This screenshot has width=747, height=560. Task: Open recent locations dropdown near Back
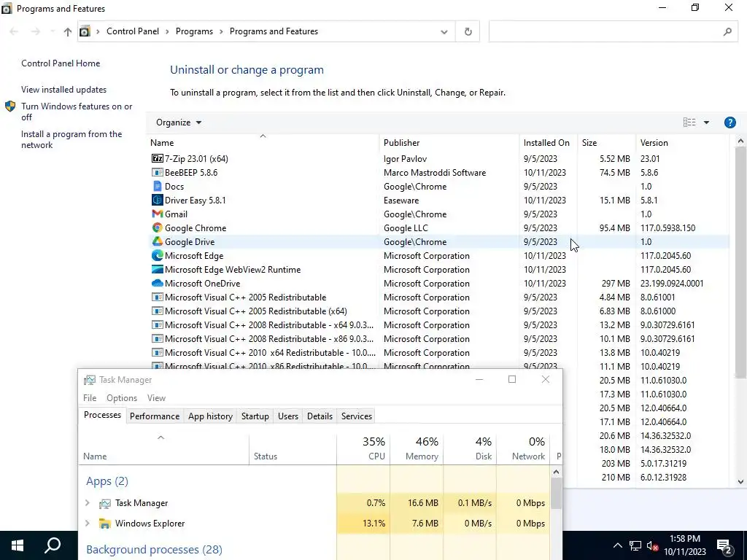(x=52, y=31)
